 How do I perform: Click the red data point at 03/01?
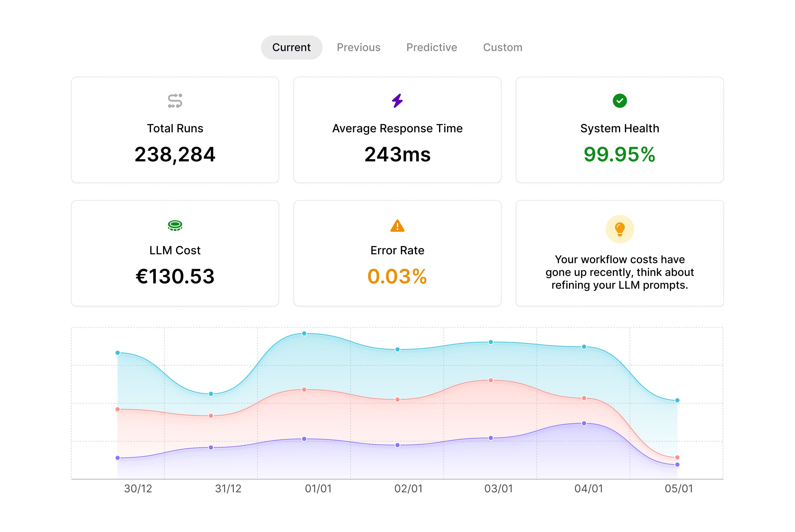(x=490, y=380)
